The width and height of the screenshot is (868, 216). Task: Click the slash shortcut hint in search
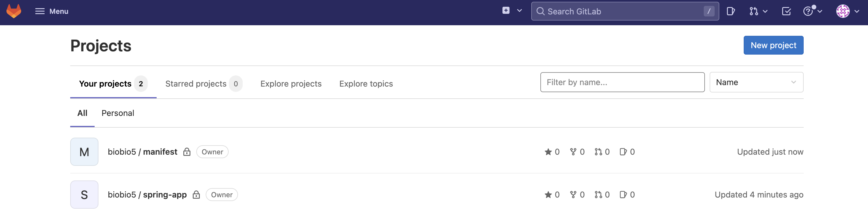tap(709, 11)
